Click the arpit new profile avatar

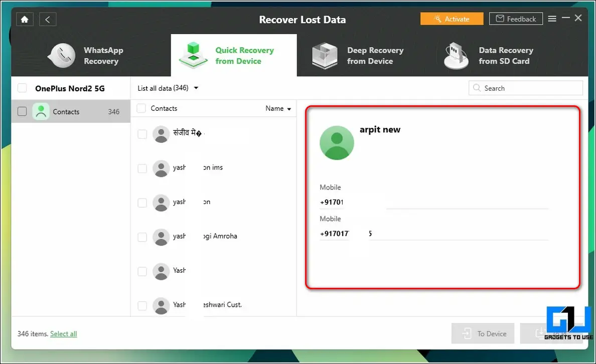pyautogui.click(x=337, y=143)
